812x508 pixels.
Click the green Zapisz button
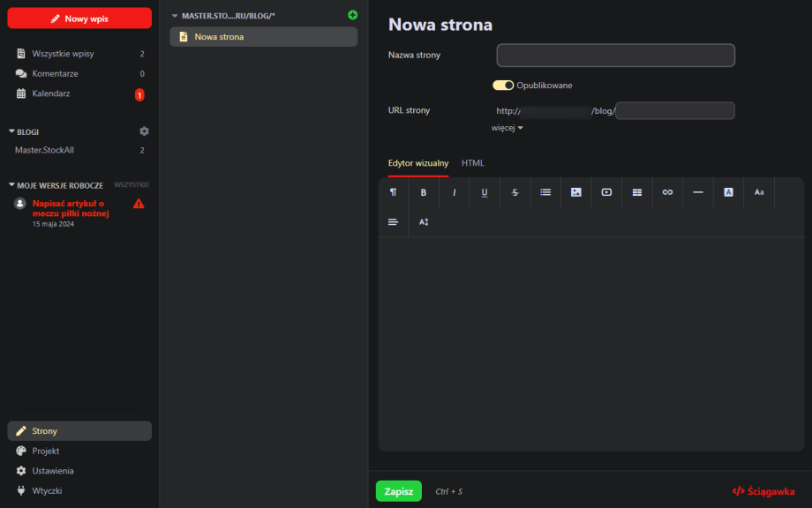click(398, 491)
